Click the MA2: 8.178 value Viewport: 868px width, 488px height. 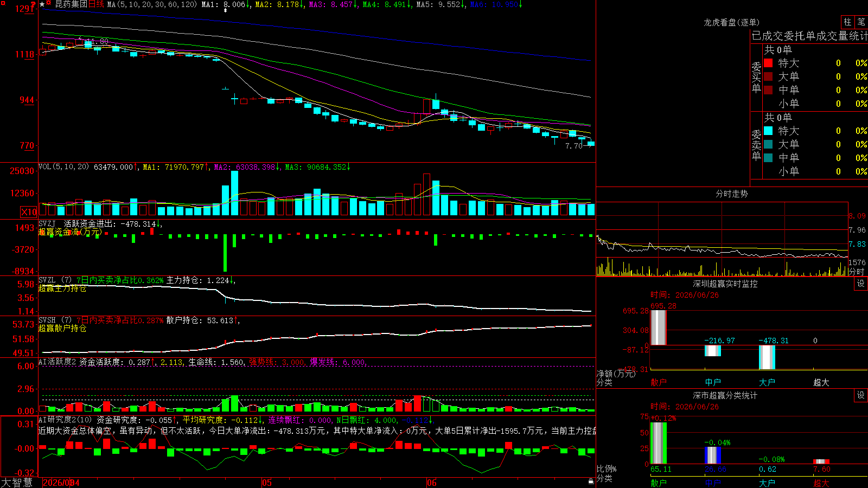tap(279, 4)
